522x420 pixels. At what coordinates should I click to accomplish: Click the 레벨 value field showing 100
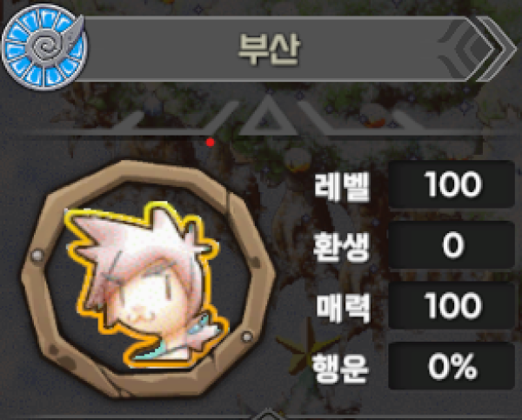click(452, 184)
